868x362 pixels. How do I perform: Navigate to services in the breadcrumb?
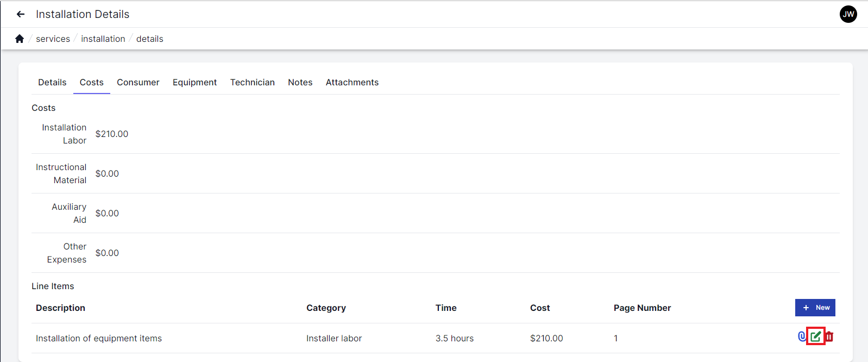click(53, 39)
